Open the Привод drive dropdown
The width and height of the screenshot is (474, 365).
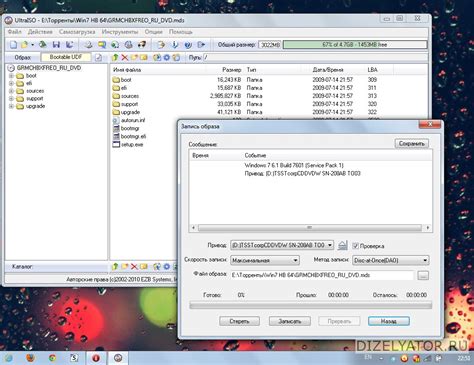[x=282, y=245]
